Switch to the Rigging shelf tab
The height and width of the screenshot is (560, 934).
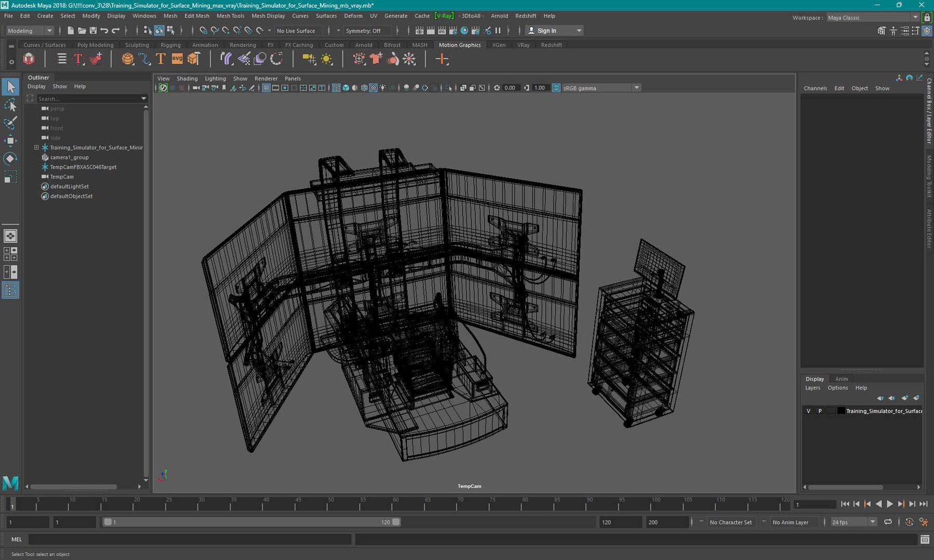170,45
